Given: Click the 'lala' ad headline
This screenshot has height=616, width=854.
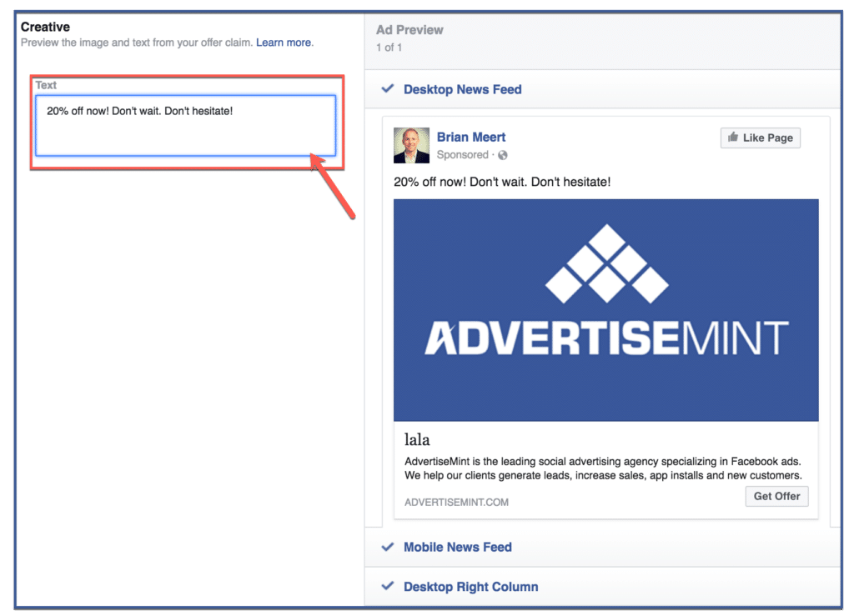Looking at the screenshot, I should [417, 439].
